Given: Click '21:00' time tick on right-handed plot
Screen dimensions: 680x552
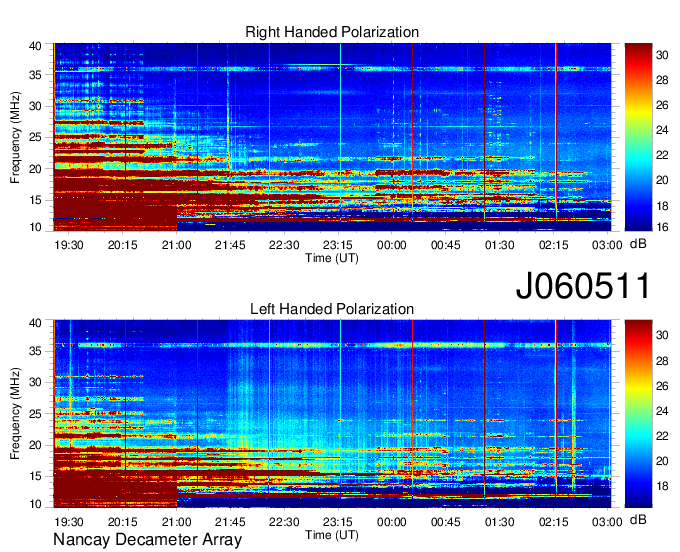Looking at the screenshot, I should click(177, 245).
